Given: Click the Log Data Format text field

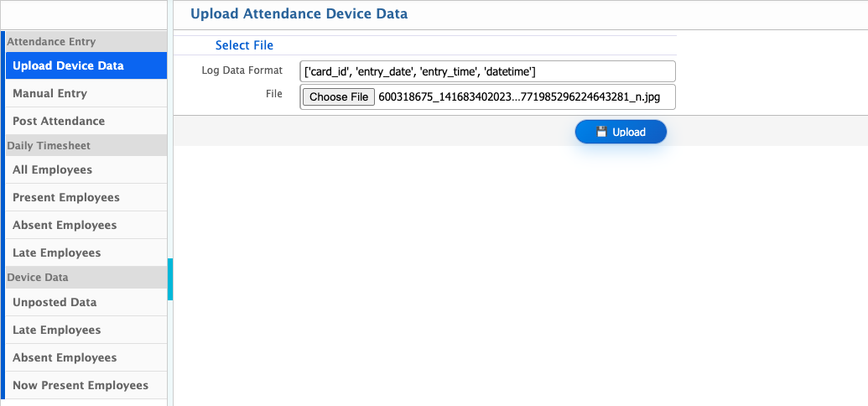Looking at the screenshot, I should tap(487, 71).
